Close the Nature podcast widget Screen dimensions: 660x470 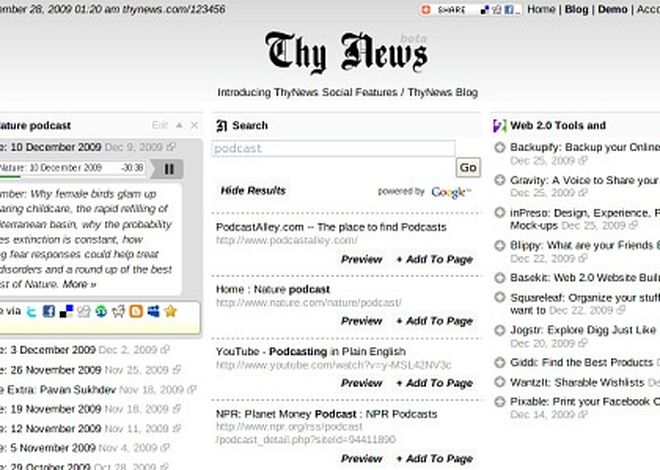194,125
